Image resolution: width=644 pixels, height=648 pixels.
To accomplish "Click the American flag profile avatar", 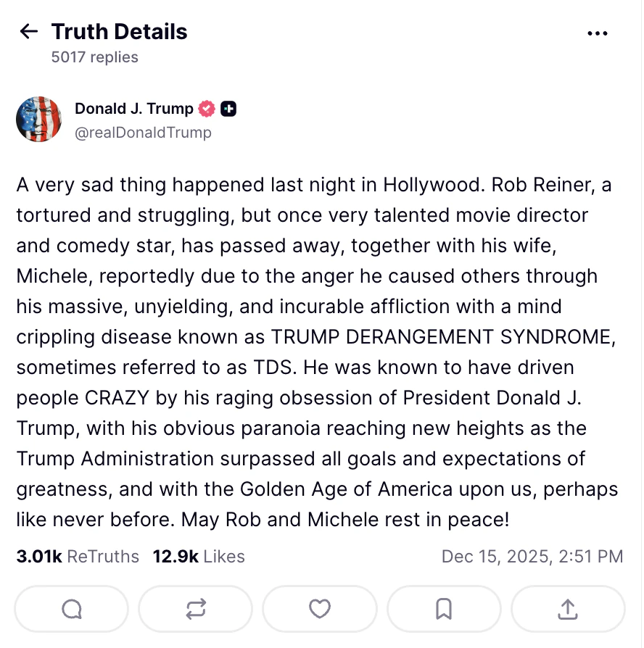I will [39, 119].
